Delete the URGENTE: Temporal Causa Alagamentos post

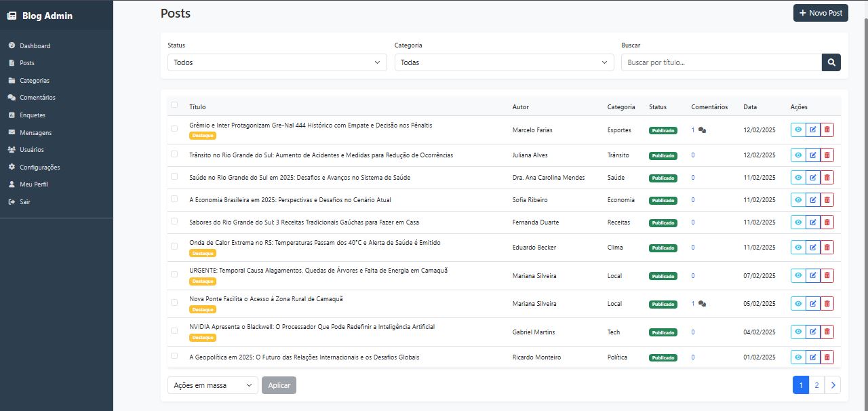point(827,276)
